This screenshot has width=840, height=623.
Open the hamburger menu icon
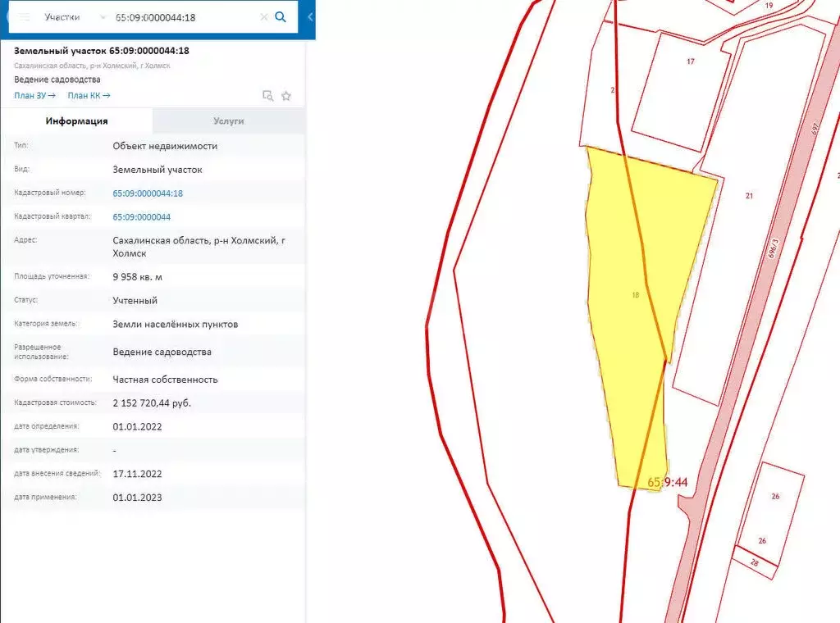click(x=25, y=16)
